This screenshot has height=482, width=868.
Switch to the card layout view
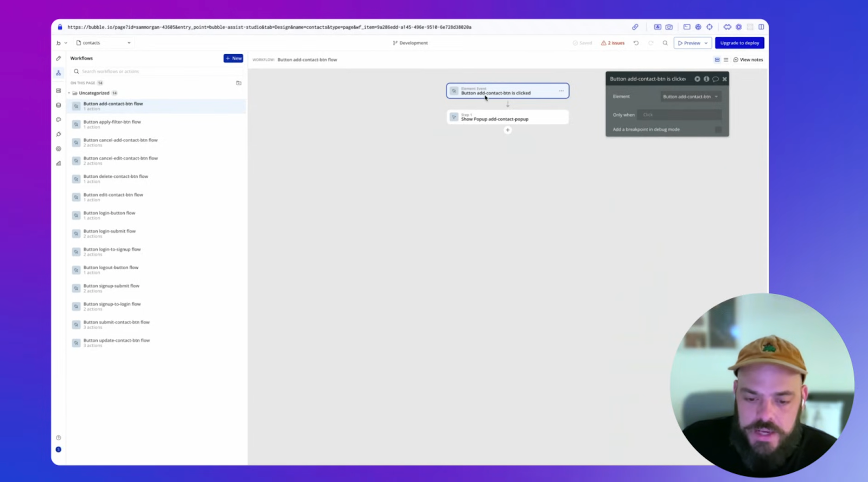tap(717, 60)
